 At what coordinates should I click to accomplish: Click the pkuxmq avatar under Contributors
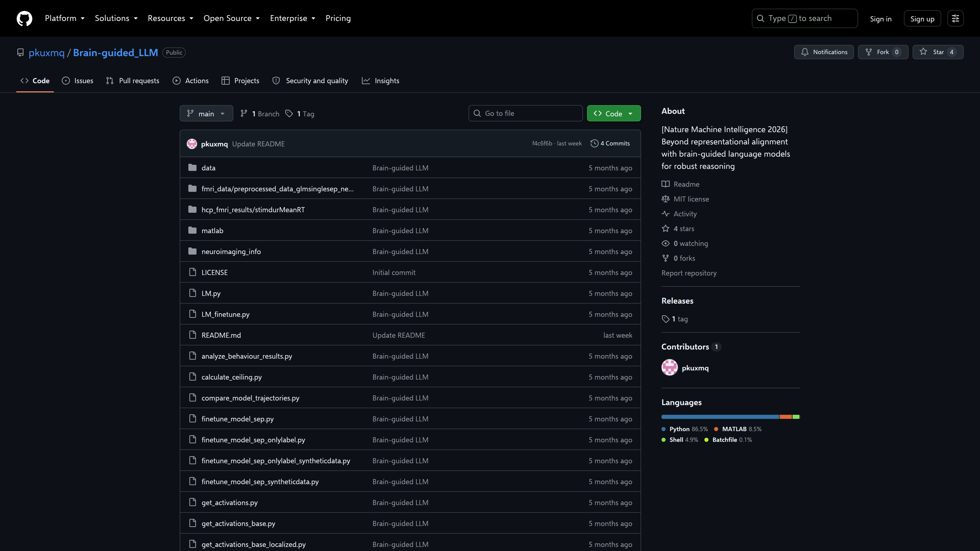[670, 368]
